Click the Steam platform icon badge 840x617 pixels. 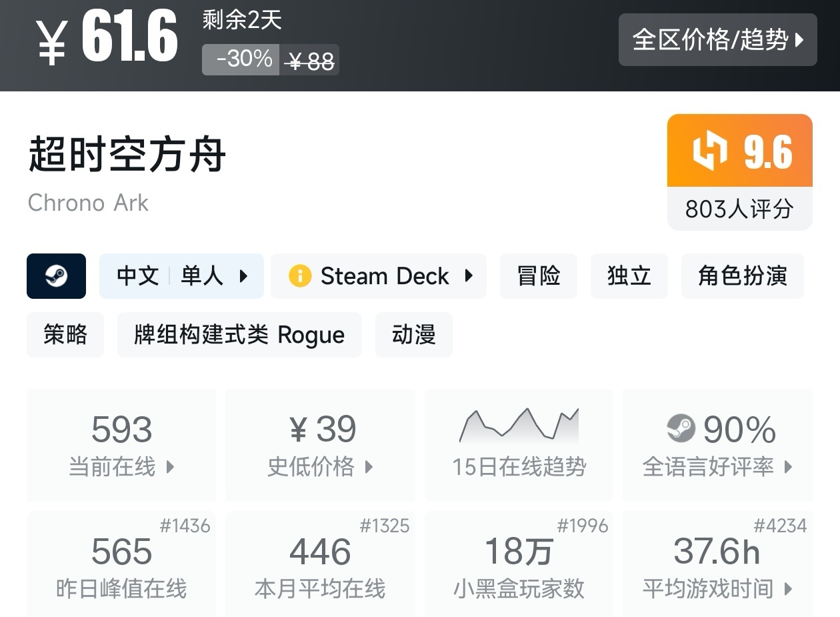(56, 276)
